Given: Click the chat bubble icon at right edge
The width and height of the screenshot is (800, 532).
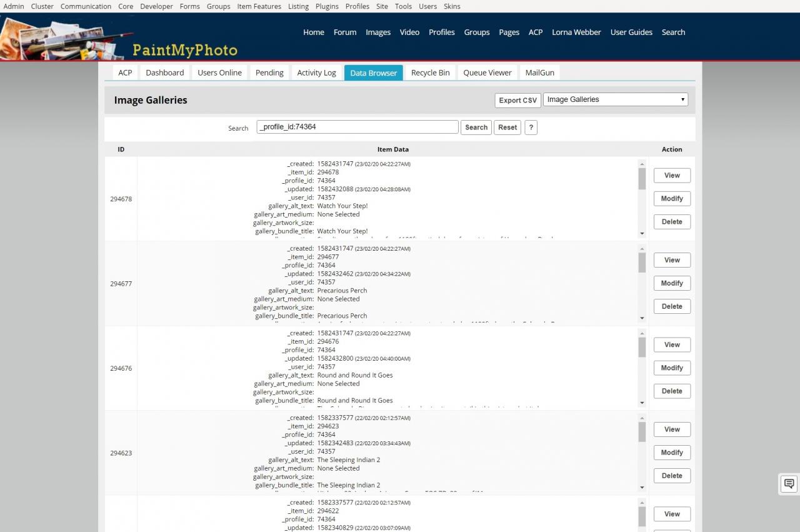Looking at the screenshot, I should [x=789, y=484].
